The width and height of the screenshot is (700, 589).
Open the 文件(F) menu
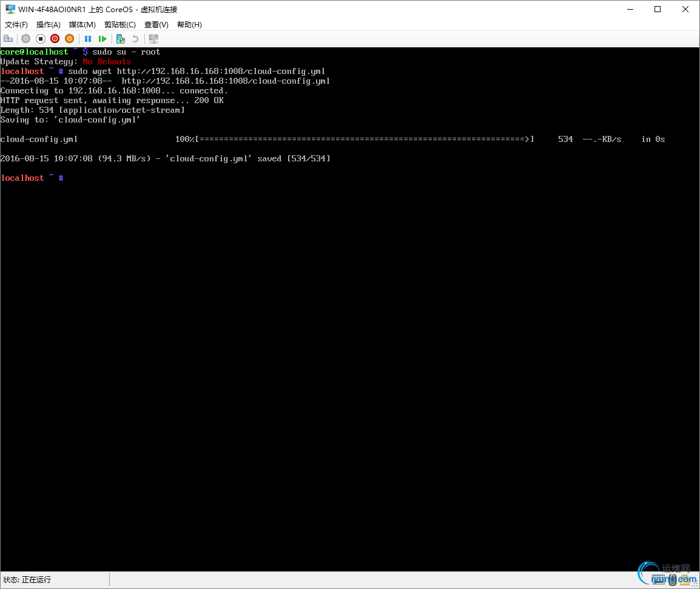pos(16,24)
